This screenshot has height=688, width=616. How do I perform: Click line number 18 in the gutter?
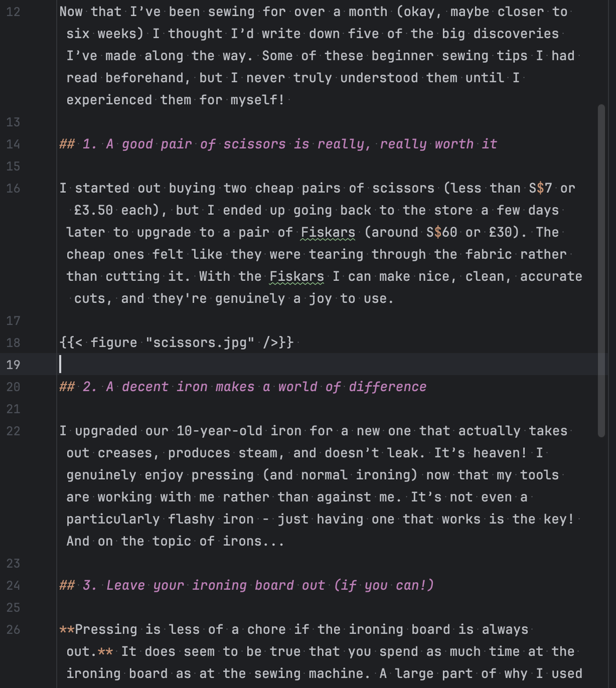coord(13,342)
